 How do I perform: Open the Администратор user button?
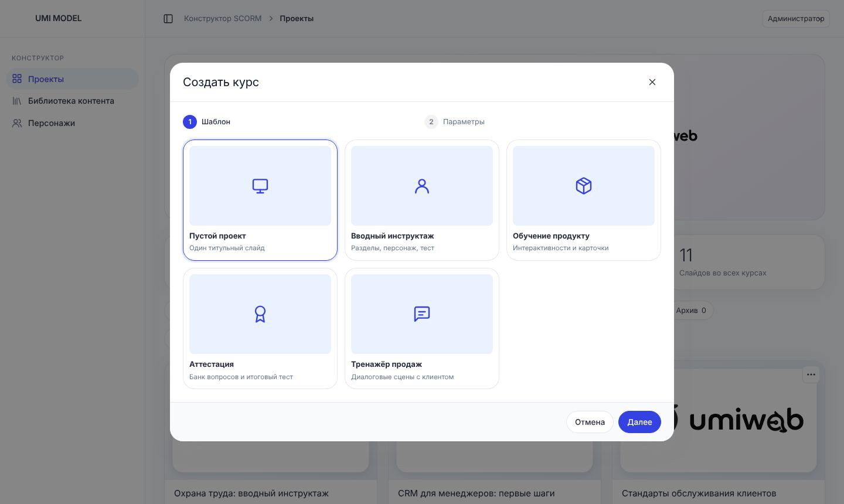click(796, 19)
